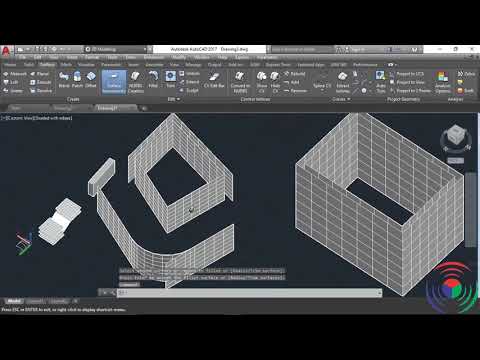The height and width of the screenshot is (360, 480).
Task: Select the Extend surface command
Action: (x=189, y=82)
